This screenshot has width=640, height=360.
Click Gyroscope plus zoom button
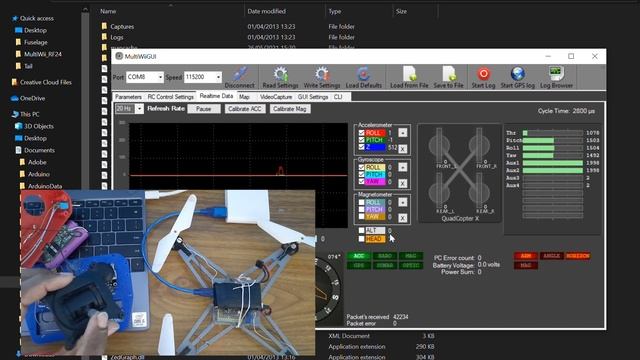point(402,167)
